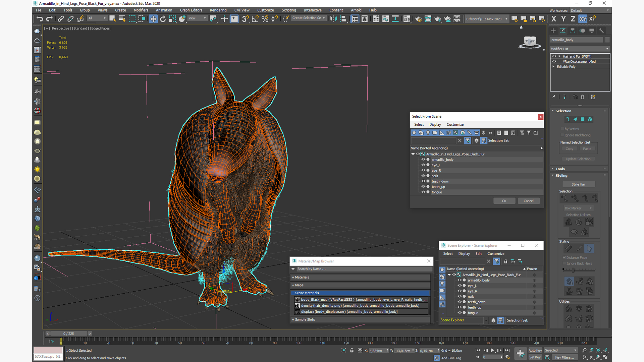
Task: Hide nails in Select From Scene
Action: pyautogui.click(x=423, y=176)
